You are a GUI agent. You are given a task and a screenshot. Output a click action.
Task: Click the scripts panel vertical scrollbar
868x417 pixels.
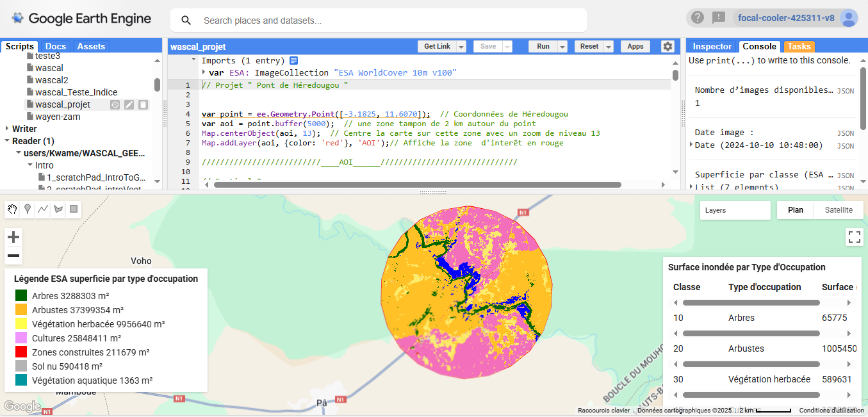click(x=158, y=85)
